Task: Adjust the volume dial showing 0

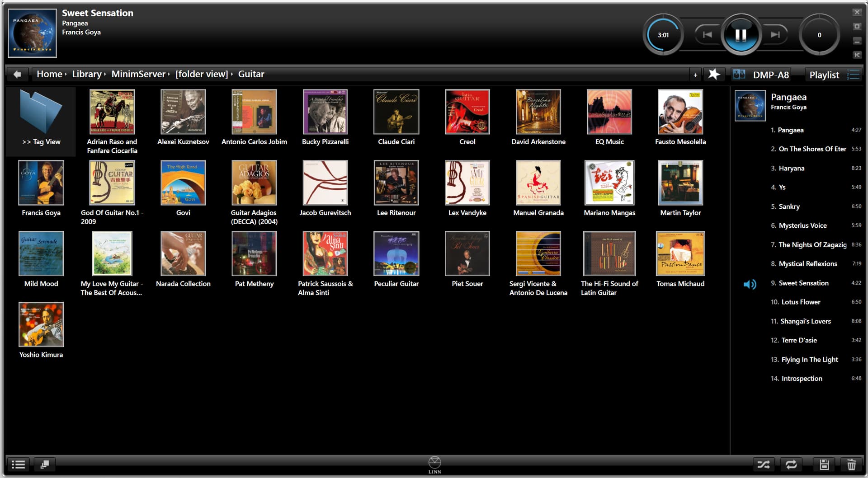Action: (819, 35)
